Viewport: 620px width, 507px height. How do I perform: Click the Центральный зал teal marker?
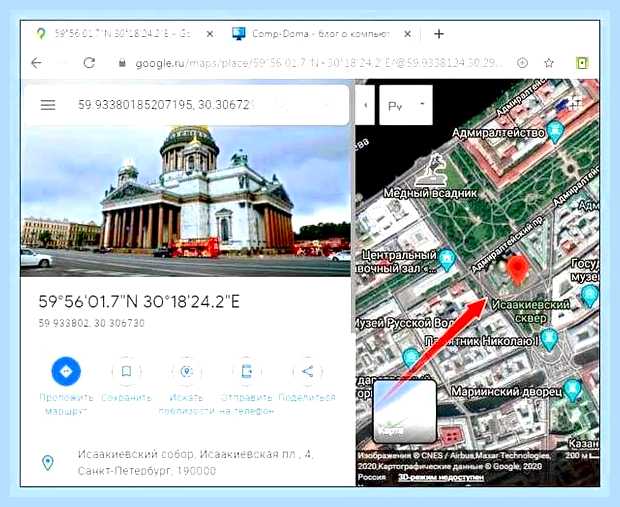click(447, 260)
